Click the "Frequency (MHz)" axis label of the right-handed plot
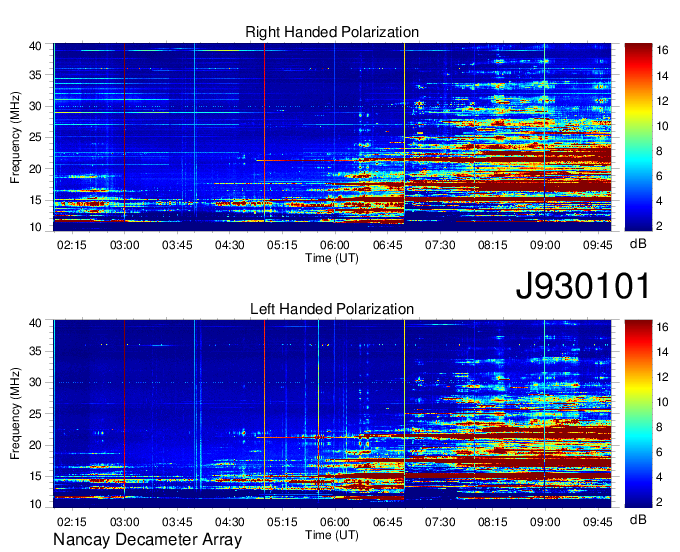680x552 pixels. 15,137
